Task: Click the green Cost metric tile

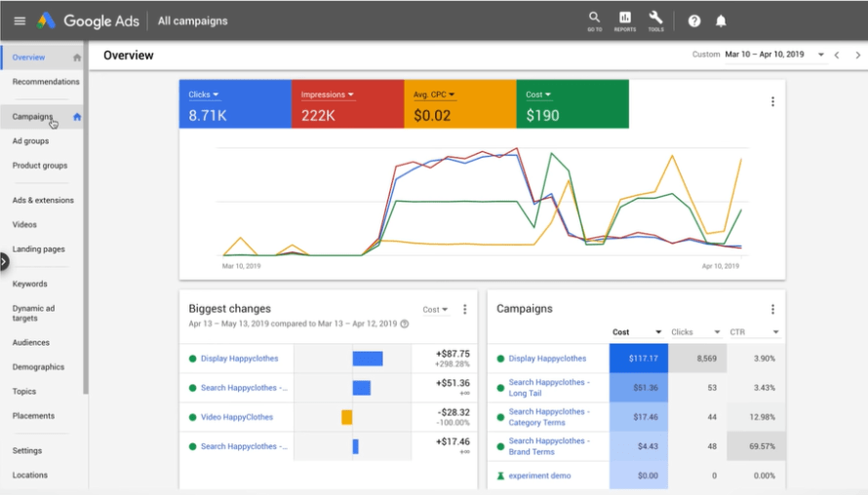Action: [572, 104]
